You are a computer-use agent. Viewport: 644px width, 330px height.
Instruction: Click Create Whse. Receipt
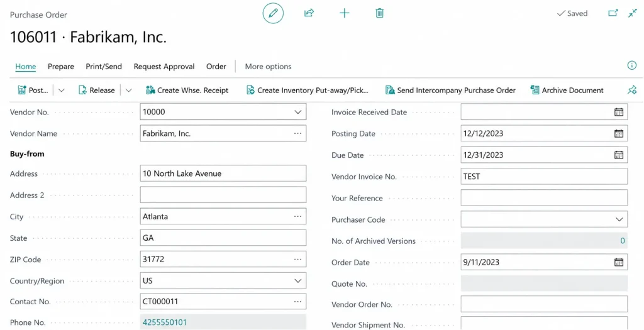(x=187, y=91)
